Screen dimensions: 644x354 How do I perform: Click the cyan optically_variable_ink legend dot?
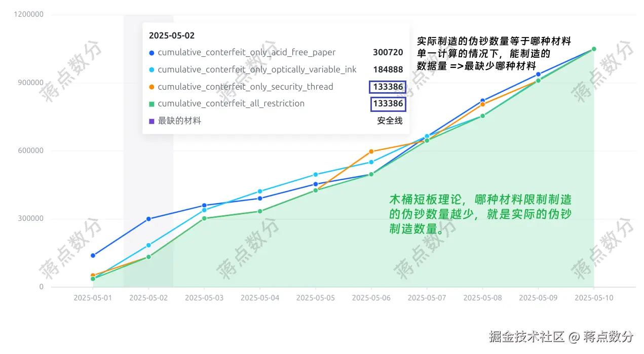coord(151,69)
